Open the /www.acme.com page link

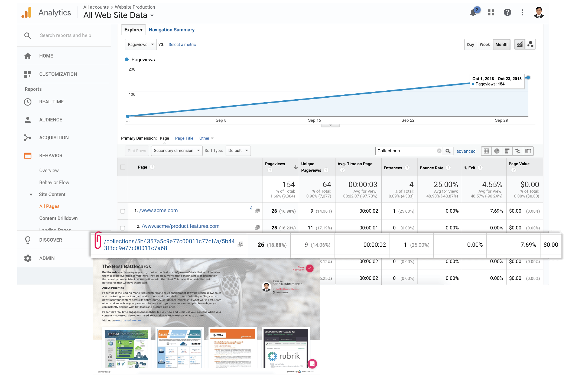tap(158, 210)
